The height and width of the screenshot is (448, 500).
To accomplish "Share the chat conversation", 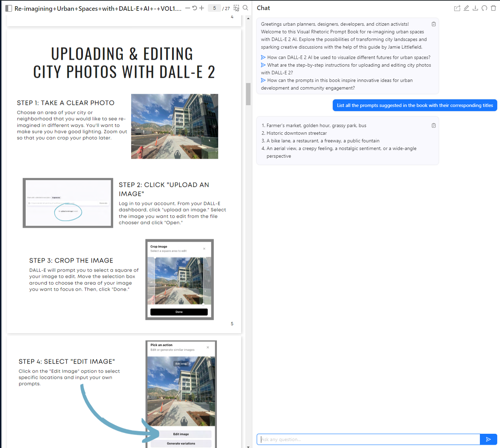I will tap(457, 8).
